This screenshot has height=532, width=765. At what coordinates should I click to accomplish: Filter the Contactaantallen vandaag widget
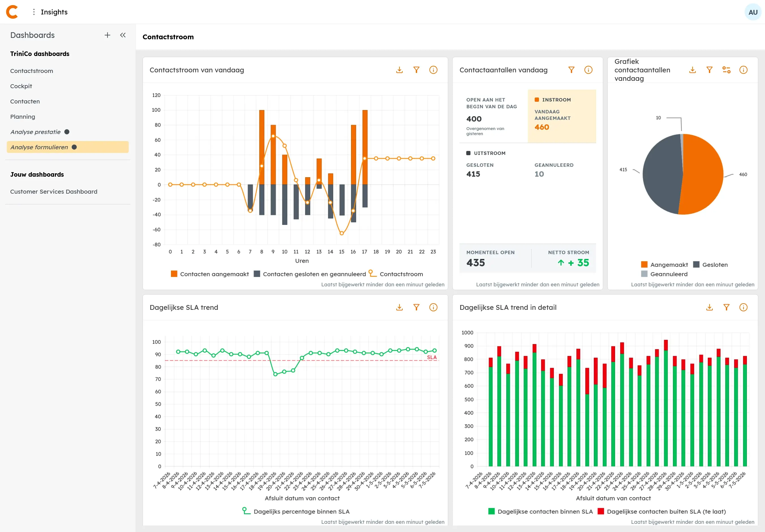571,70
